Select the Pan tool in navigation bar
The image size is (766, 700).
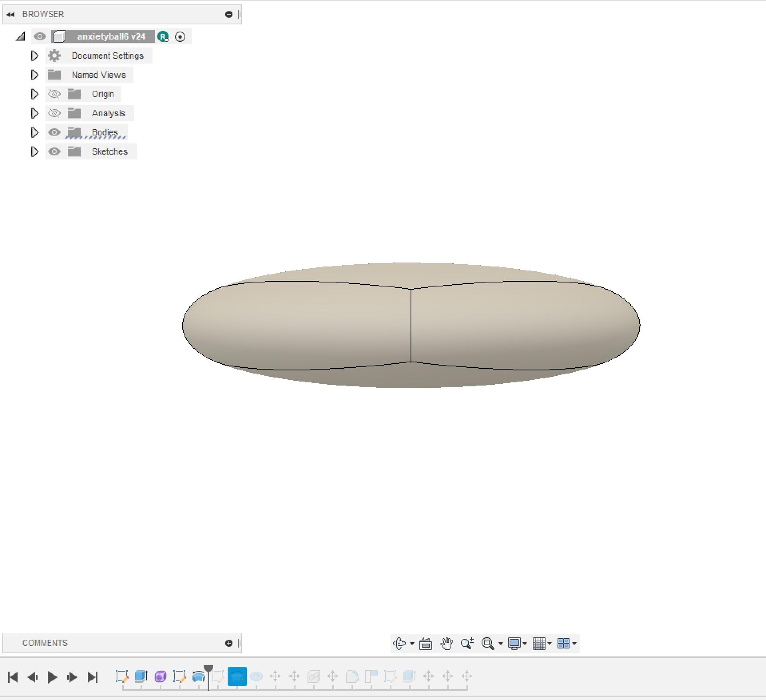pyautogui.click(x=446, y=643)
